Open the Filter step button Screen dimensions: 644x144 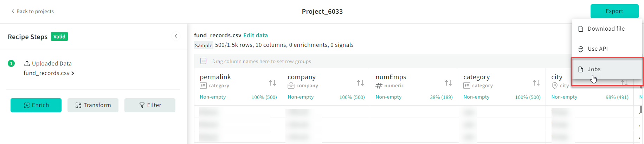pos(150,105)
